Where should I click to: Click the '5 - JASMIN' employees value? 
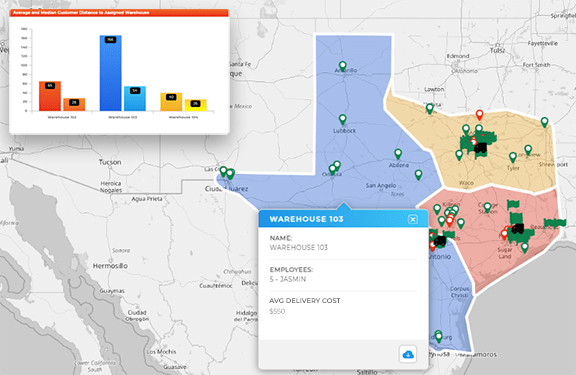point(288,279)
